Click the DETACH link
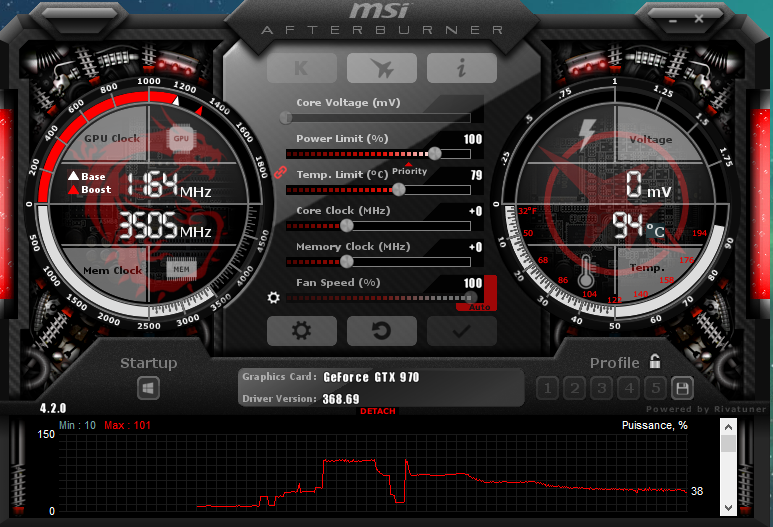Viewport: 773px width, 527px height. coord(378,411)
